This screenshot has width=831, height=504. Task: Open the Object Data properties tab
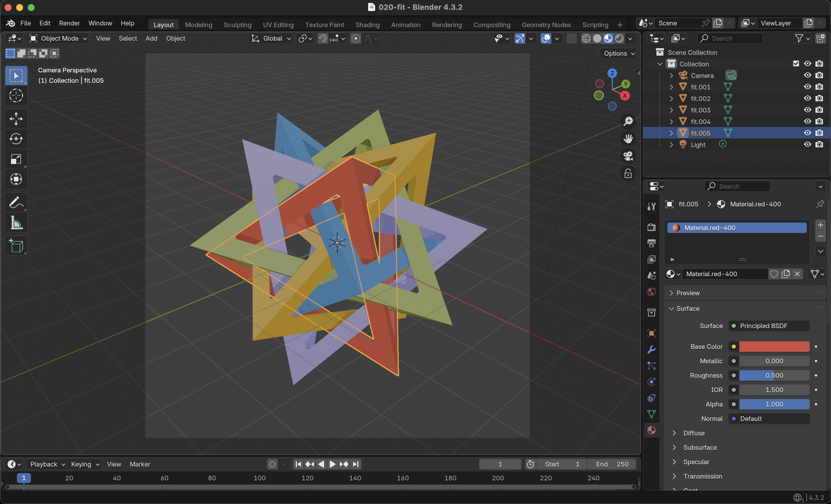(x=651, y=414)
